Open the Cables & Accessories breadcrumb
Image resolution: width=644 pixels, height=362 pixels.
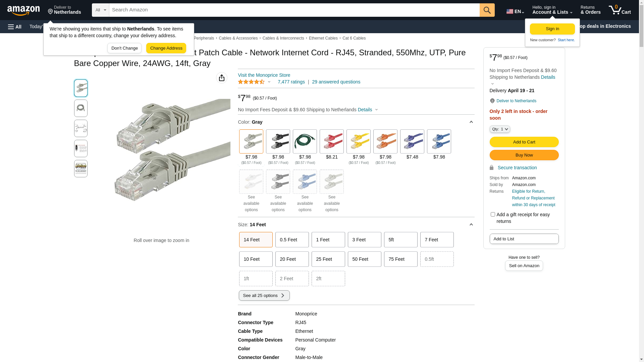point(238,38)
